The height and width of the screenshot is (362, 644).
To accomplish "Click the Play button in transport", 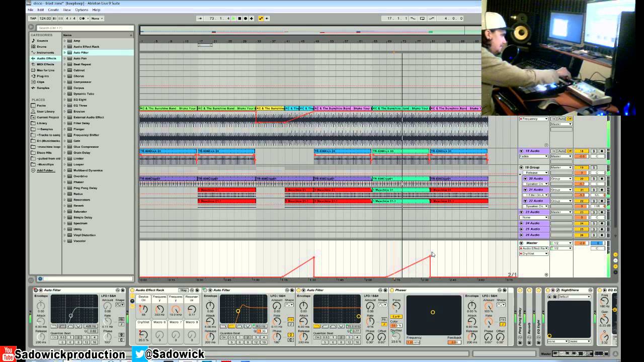I will (x=233, y=18).
